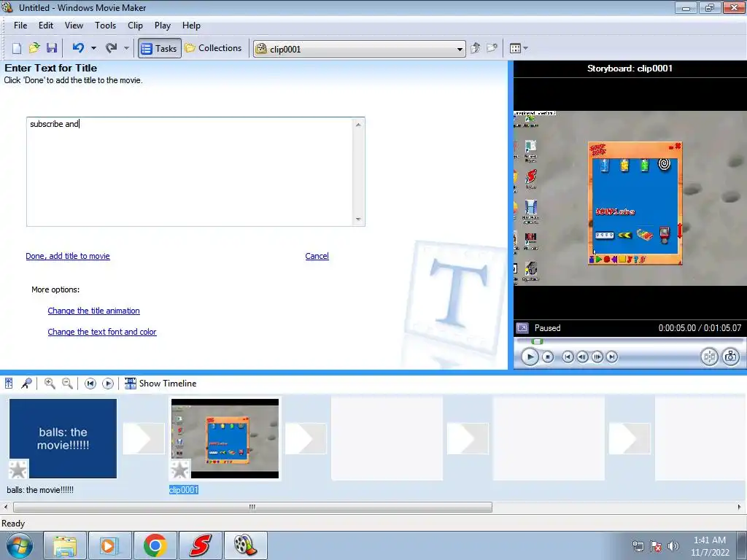Open the File menu
This screenshot has height=560, width=747.
coord(20,26)
